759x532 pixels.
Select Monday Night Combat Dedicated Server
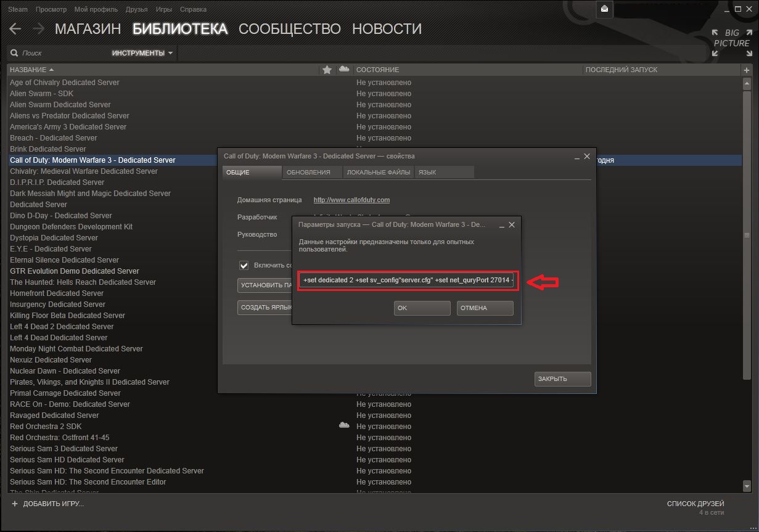pos(76,349)
